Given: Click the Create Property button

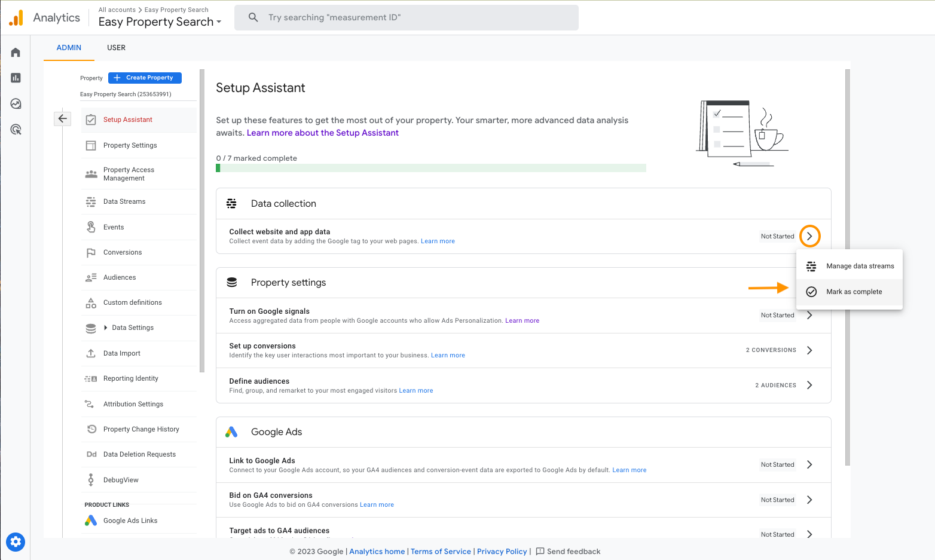Looking at the screenshot, I should pos(145,78).
